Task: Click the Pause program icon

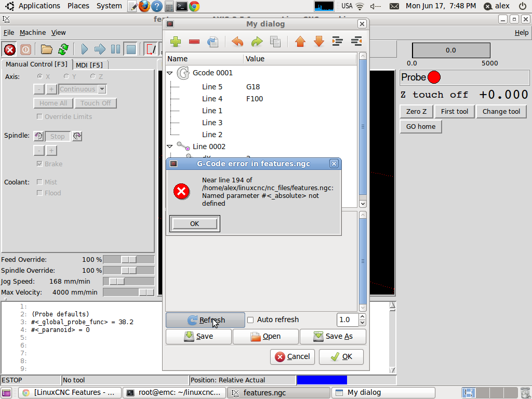Action: click(115, 49)
